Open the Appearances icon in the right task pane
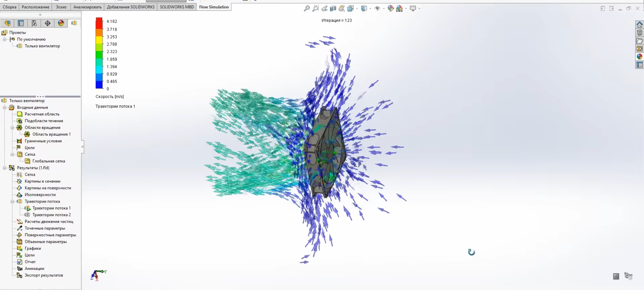This screenshot has height=290, width=644. tap(639, 56)
